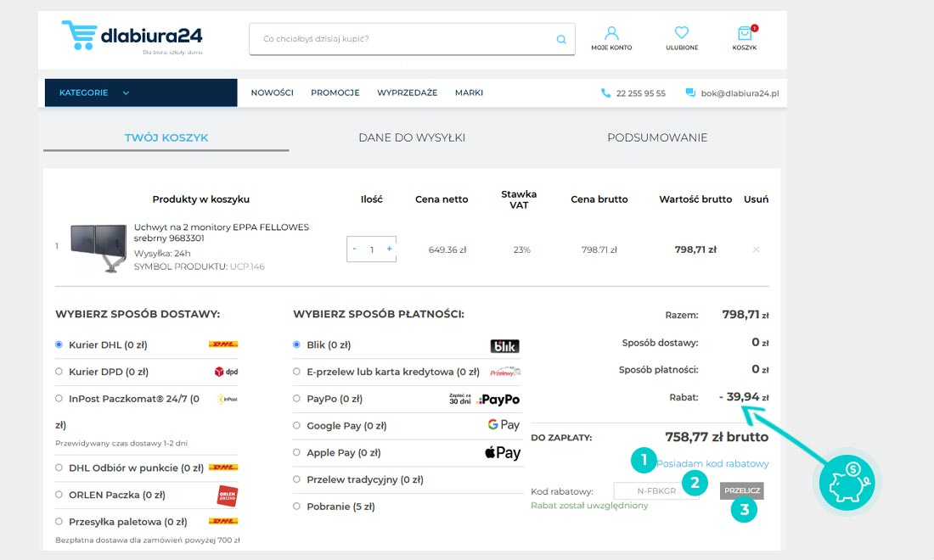Image resolution: width=934 pixels, height=560 pixels.
Task: Open the Promocje menu item
Action: pyautogui.click(x=335, y=93)
